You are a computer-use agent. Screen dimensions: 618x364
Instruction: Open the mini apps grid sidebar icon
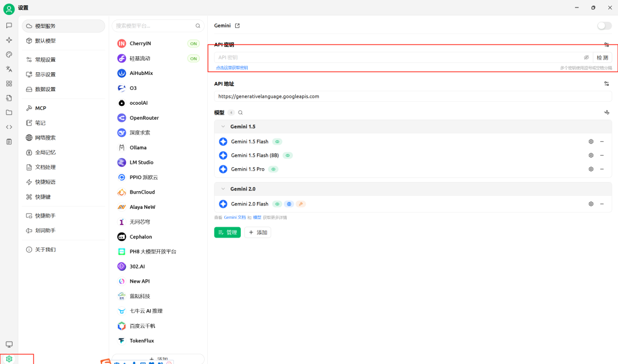click(x=9, y=84)
